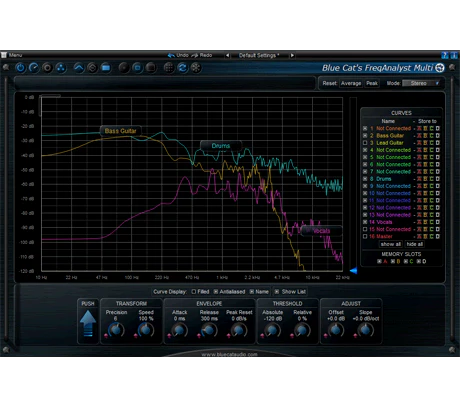Viewport: 460px width, 416px height.
Task: Click the grid display toolbar icon
Action: click(x=169, y=68)
